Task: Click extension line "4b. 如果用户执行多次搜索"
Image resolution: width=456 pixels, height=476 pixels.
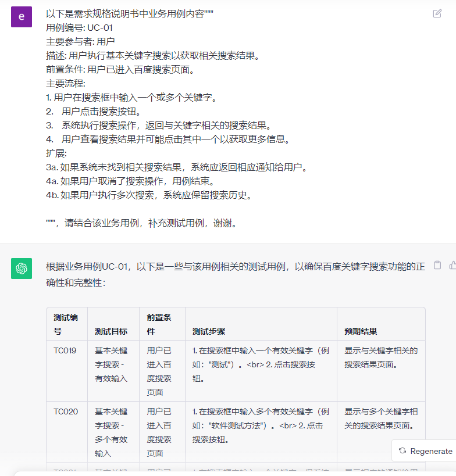Action: [x=149, y=195]
